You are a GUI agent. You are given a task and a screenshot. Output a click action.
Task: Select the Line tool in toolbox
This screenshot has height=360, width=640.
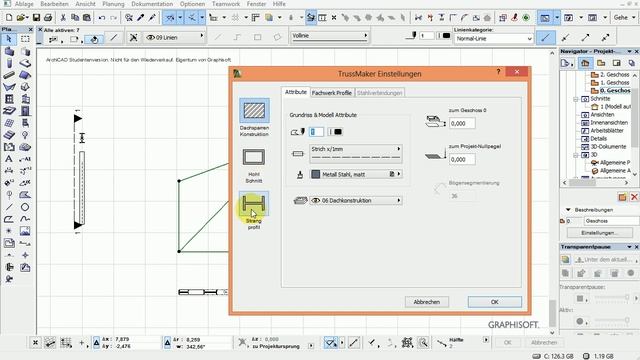[x=9, y=207]
